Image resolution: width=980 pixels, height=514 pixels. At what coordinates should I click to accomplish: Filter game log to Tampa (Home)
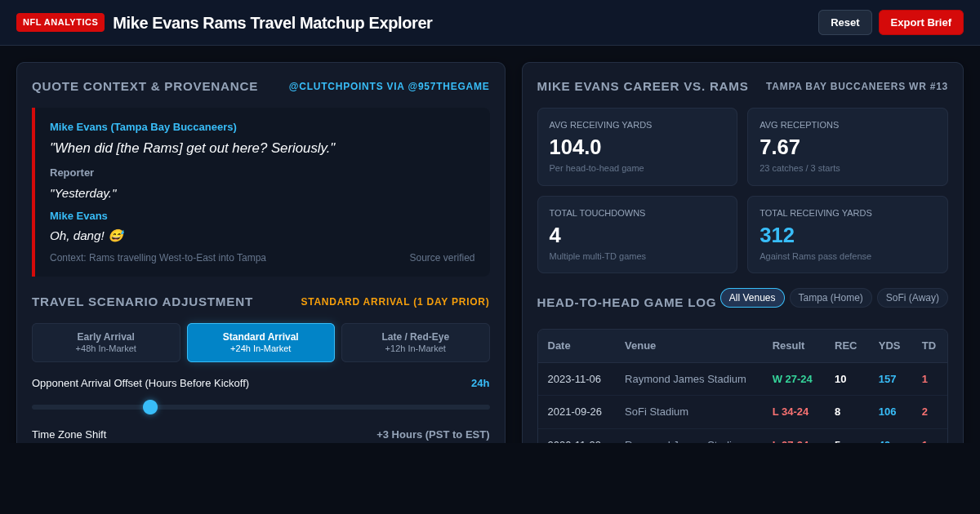point(831,298)
